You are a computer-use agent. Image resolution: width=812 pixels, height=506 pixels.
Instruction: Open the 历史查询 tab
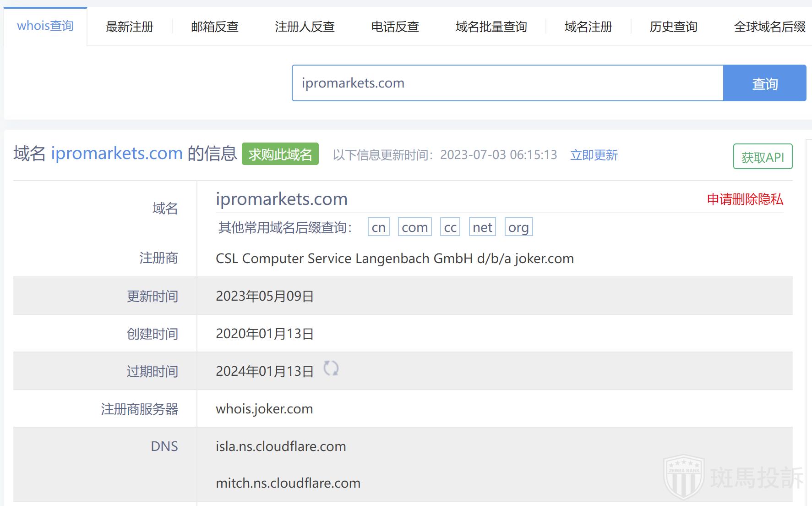coord(674,27)
